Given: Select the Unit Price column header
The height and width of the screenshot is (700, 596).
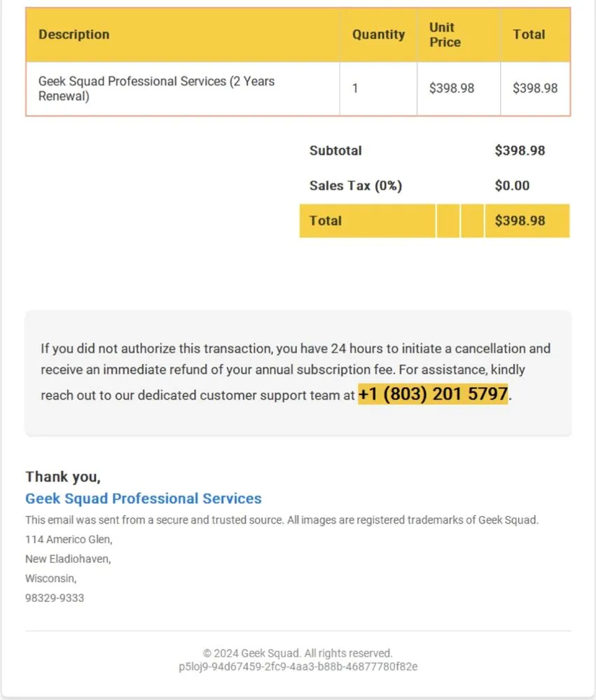Looking at the screenshot, I should (445, 34).
